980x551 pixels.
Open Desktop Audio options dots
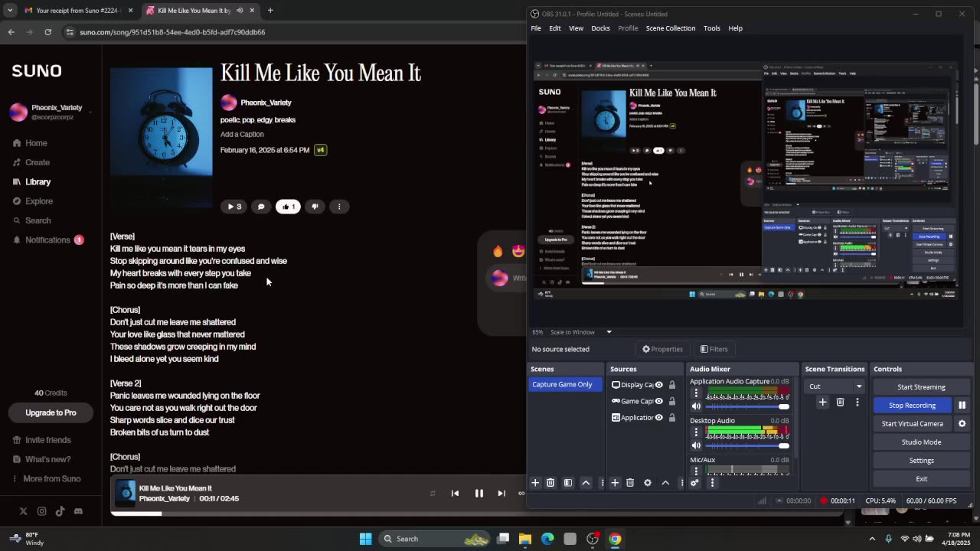coord(696,432)
